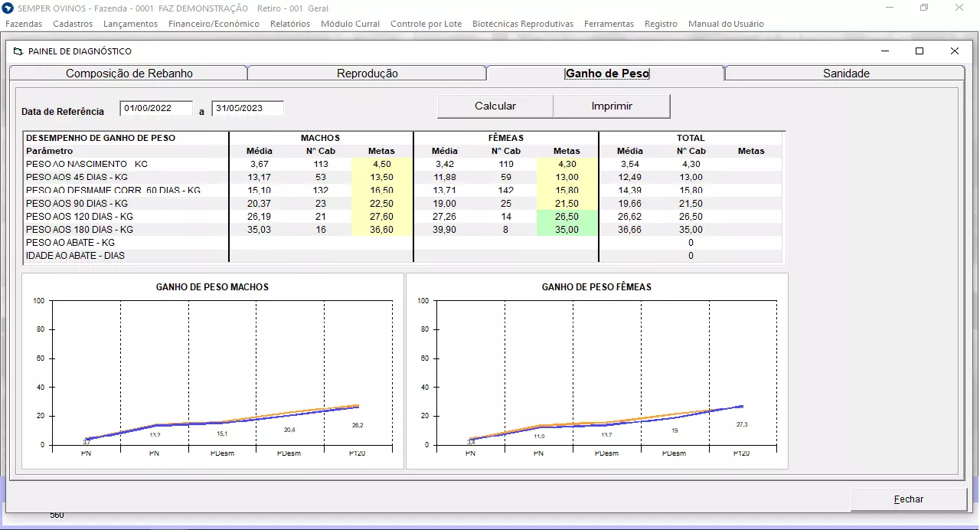Viewport: 980px width, 530px height.
Task: Select the green females goal cell 26,50
Action: click(x=567, y=217)
